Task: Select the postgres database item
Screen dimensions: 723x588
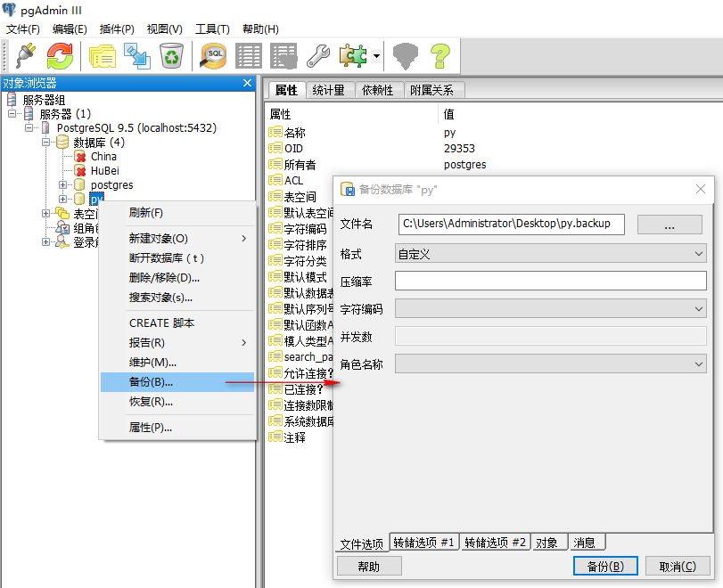Action: pyautogui.click(x=111, y=185)
